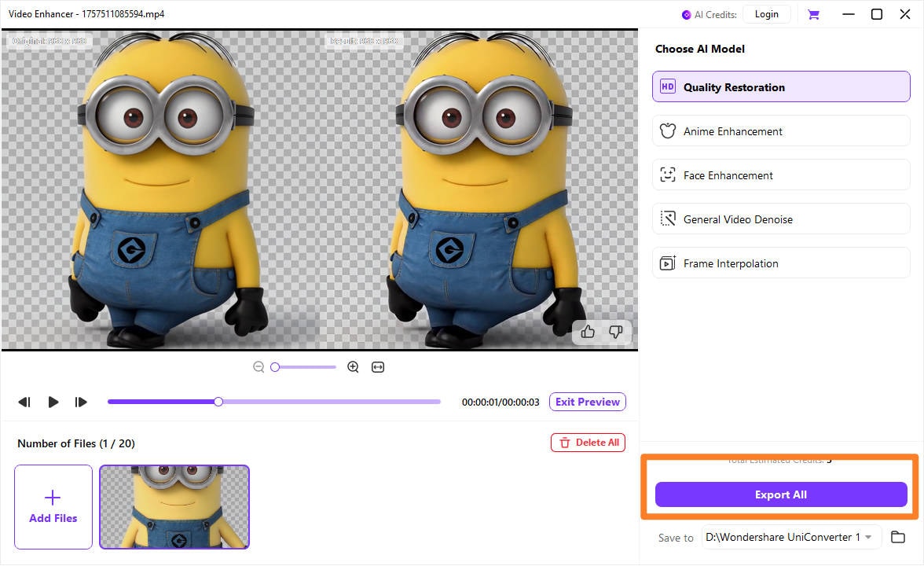Play the video preview
The height and width of the screenshot is (566, 924).
coord(53,402)
